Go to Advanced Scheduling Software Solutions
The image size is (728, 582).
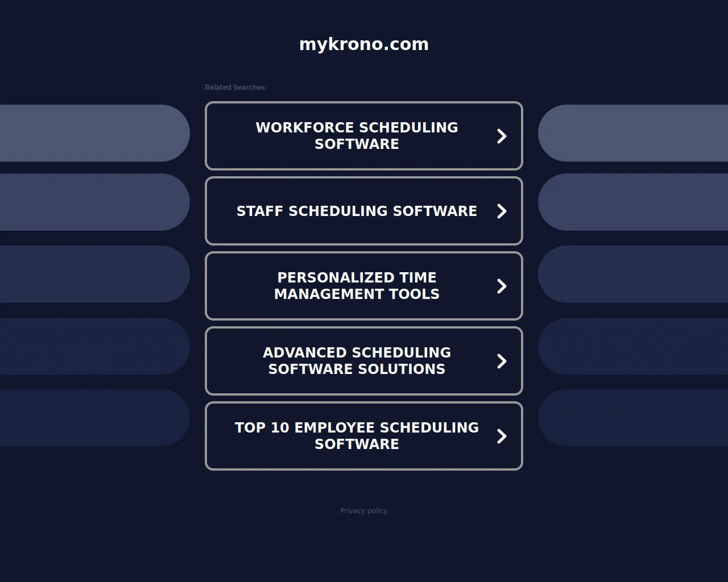(357, 361)
